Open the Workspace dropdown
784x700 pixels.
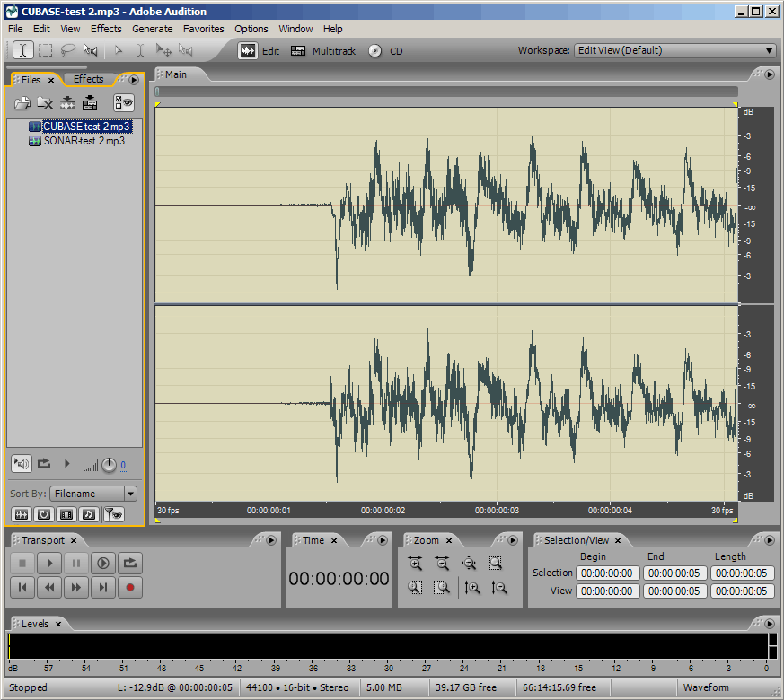[x=769, y=51]
